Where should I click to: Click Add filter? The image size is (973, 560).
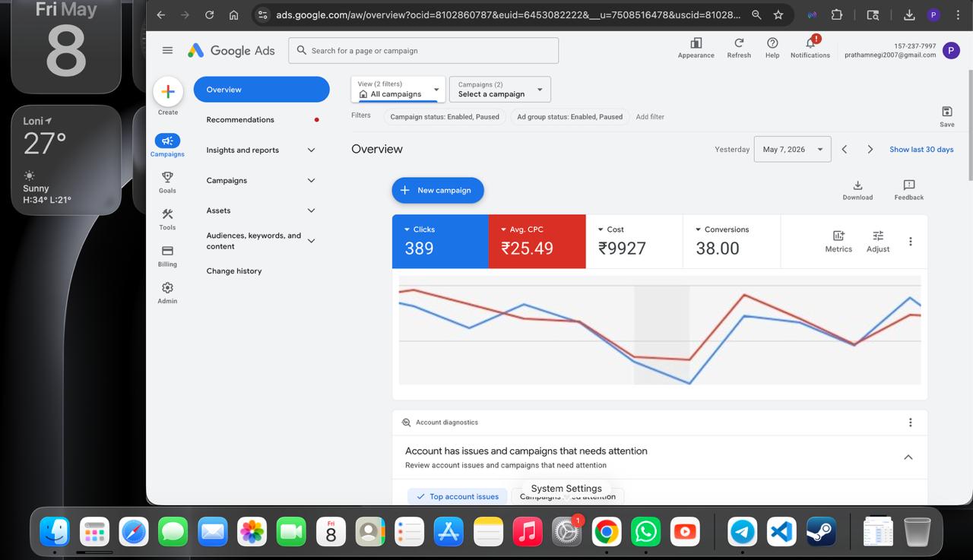(650, 117)
